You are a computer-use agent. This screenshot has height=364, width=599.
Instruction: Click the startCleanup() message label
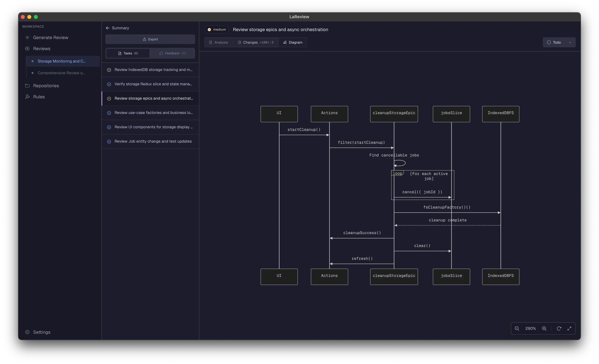(304, 130)
